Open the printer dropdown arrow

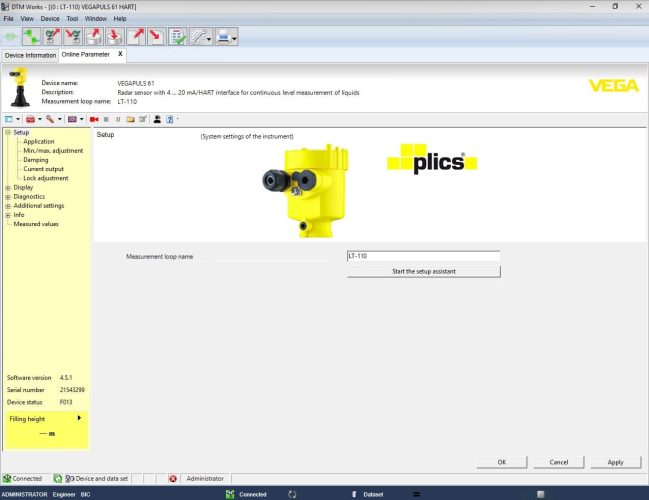tap(235, 39)
